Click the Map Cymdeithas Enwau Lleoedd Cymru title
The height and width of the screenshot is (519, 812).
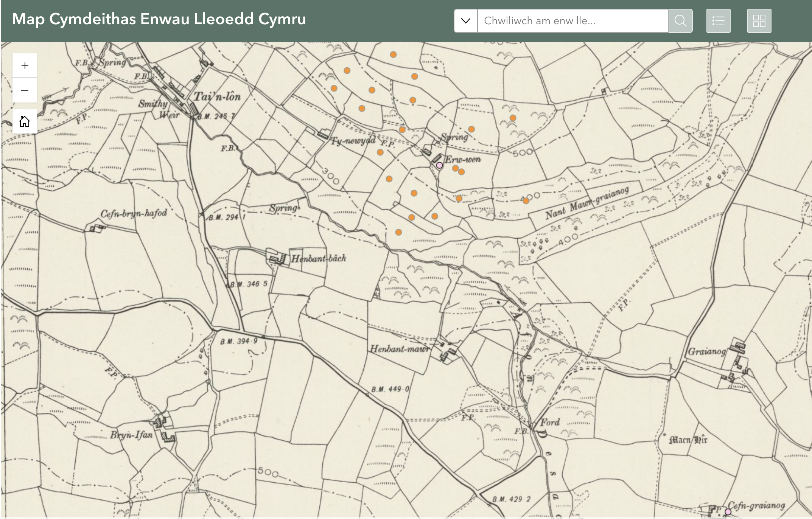click(x=159, y=19)
